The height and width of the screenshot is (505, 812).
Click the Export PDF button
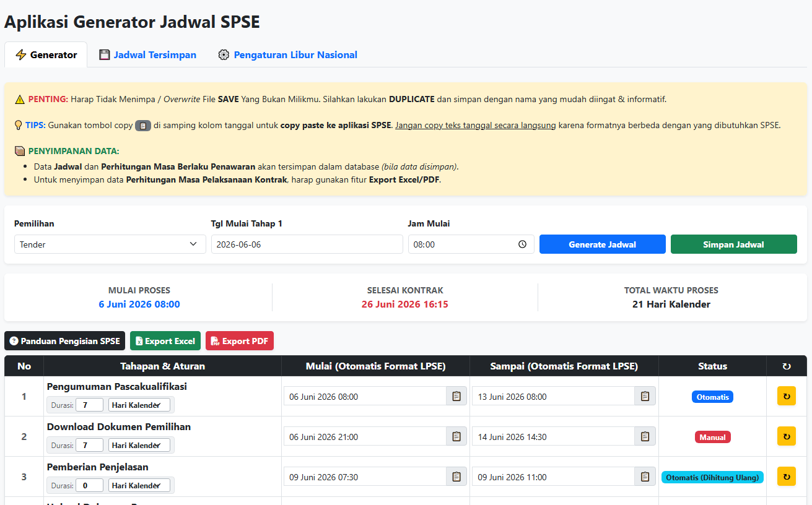240,341
